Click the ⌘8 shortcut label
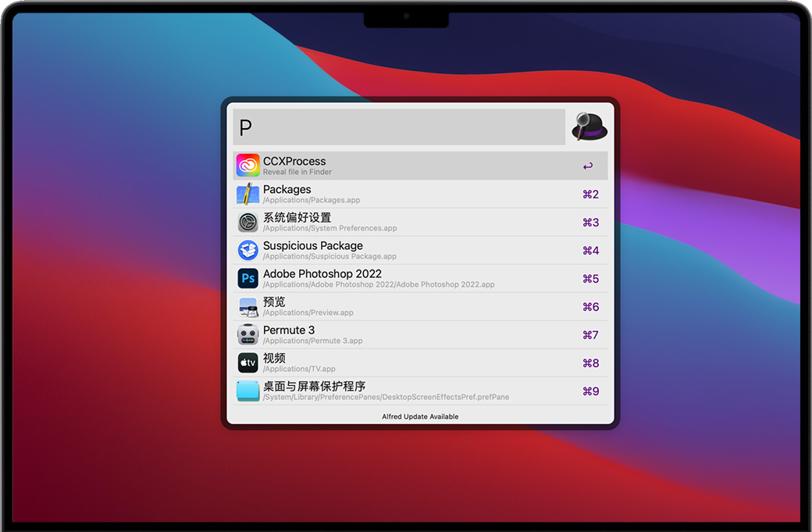This screenshot has width=812, height=532. [x=590, y=363]
